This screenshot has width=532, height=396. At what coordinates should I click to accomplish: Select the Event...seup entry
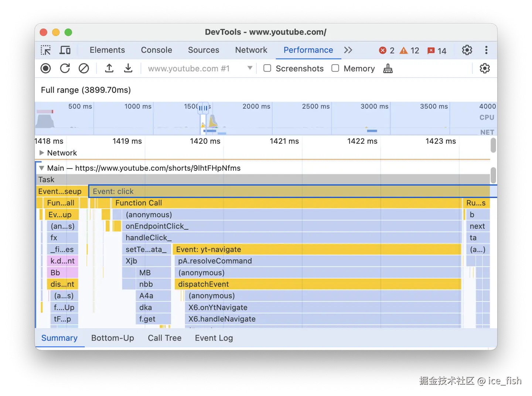[62, 191]
